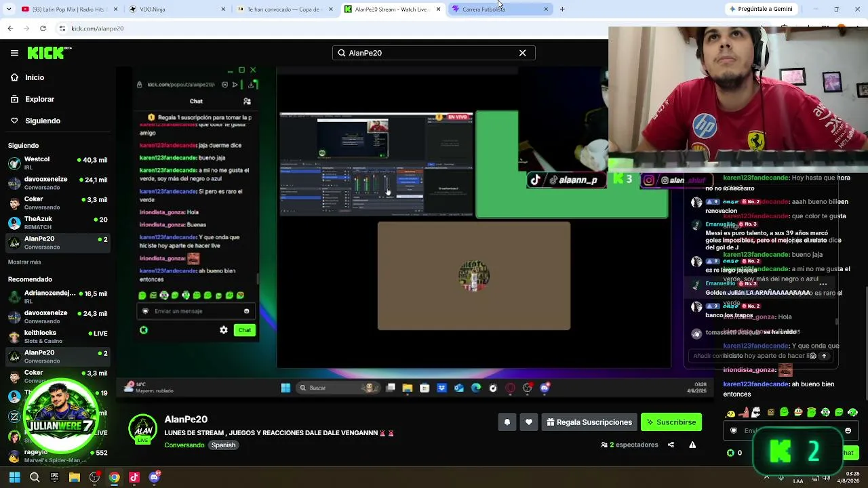Click the KICK logo
The image size is (868, 488).
point(50,53)
